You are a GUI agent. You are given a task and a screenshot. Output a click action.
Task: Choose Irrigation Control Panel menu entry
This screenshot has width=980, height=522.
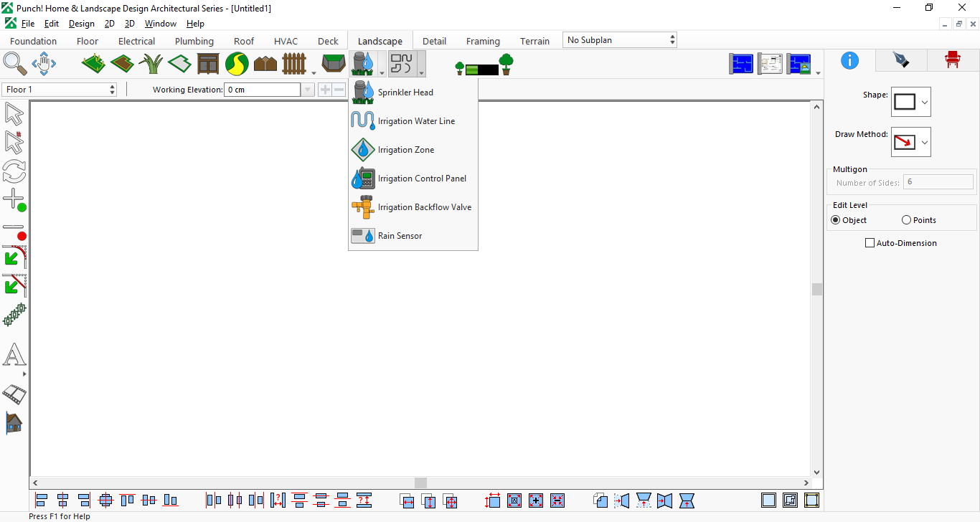[x=413, y=179]
